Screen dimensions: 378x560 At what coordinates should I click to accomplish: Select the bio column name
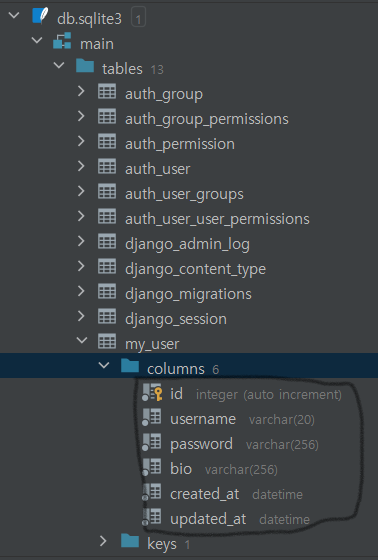[181, 469]
